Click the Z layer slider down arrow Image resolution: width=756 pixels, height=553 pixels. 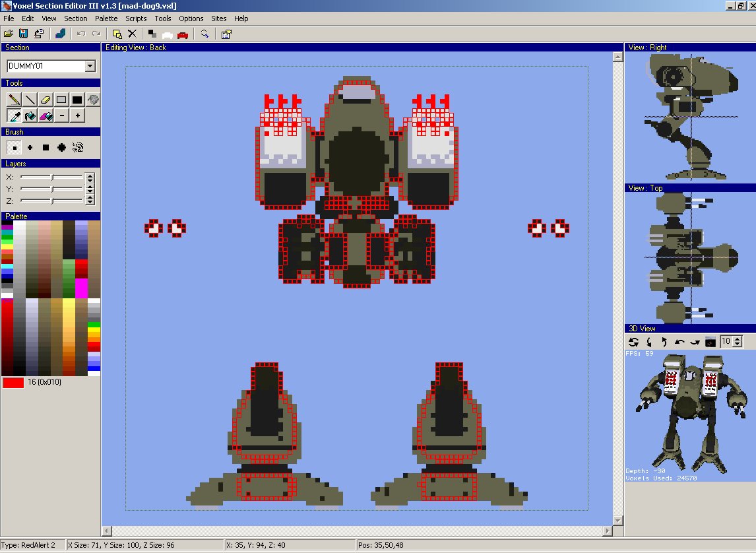tap(90, 203)
